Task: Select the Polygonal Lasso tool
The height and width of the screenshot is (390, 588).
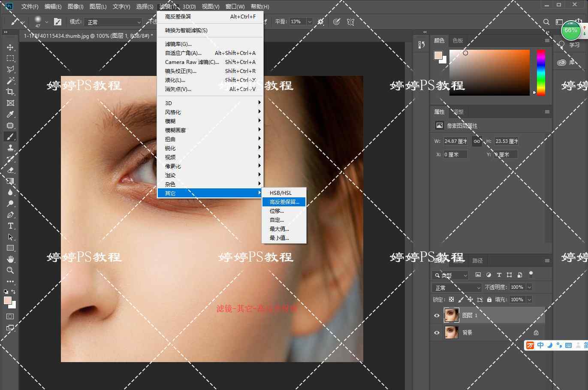Action: [x=10, y=70]
